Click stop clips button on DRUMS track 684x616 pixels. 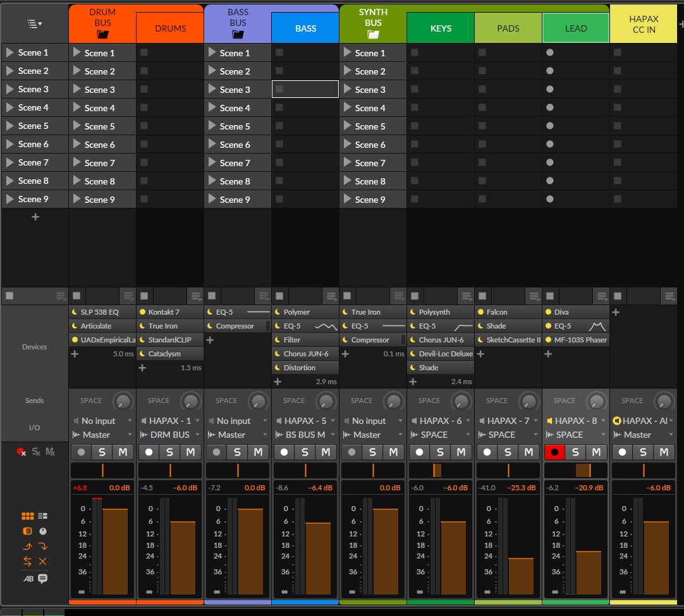coord(144,296)
